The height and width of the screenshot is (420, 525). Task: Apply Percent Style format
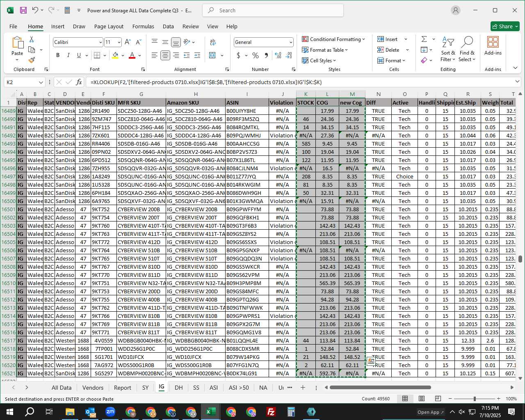click(x=256, y=55)
